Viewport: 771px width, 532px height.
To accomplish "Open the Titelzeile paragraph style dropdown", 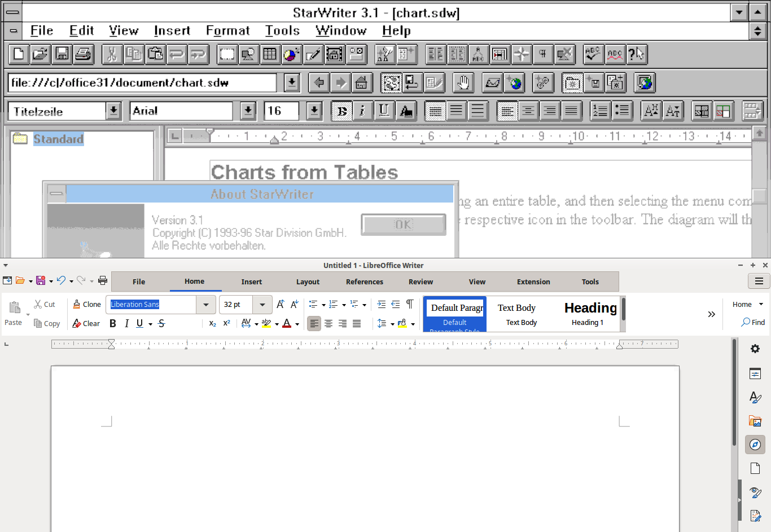I will point(113,111).
